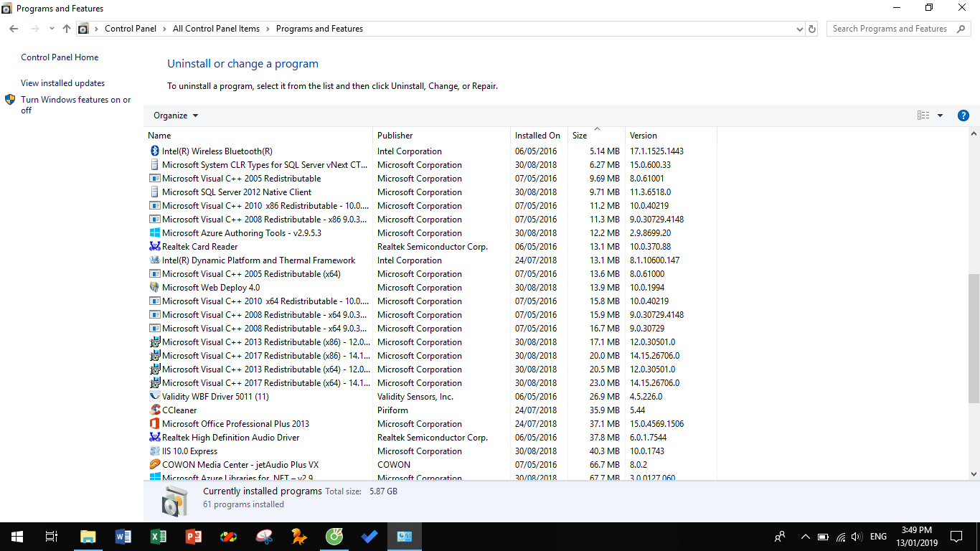
Task: Open Turn Windows features on or off
Action: 75,105
